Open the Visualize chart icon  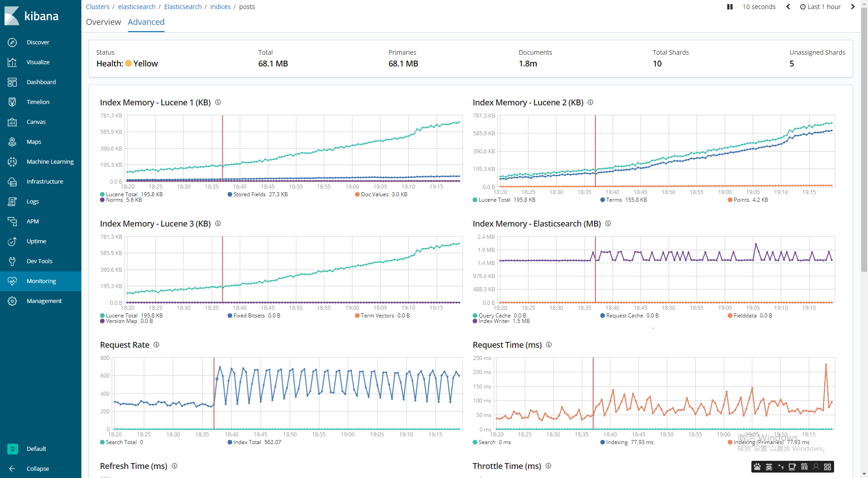[x=12, y=62]
